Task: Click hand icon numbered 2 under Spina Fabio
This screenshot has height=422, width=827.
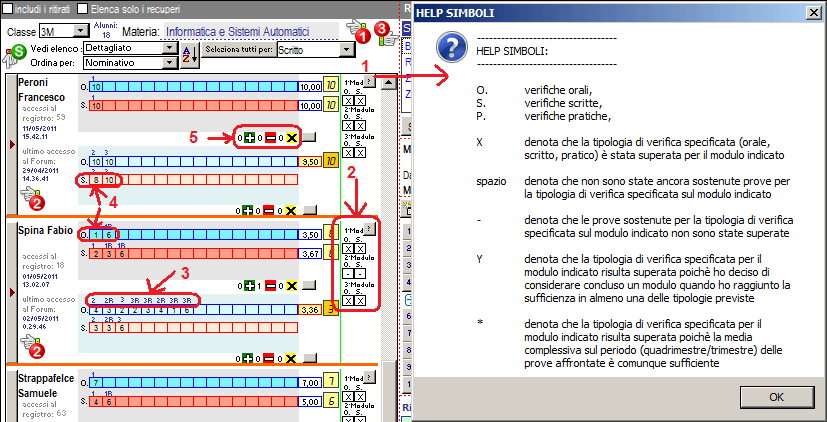Action: coord(32,349)
